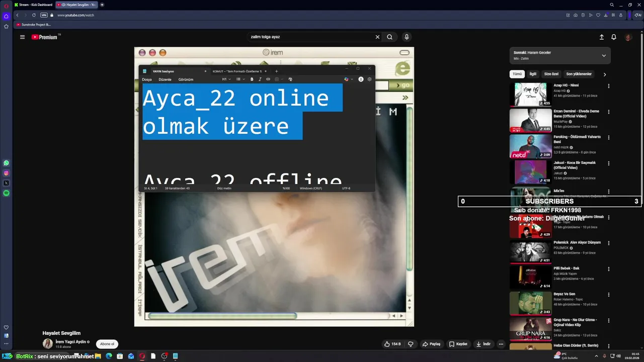Image resolution: width=644 pixels, height=362 pixels.
Task: Open Microsoft Edge from taskbar
Action: (x=109, y=356)
